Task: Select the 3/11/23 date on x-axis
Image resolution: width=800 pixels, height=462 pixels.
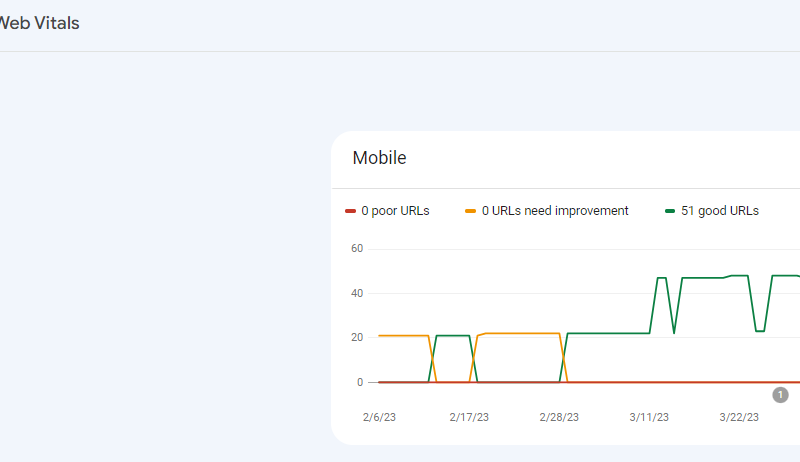Action: coord(649,416)
